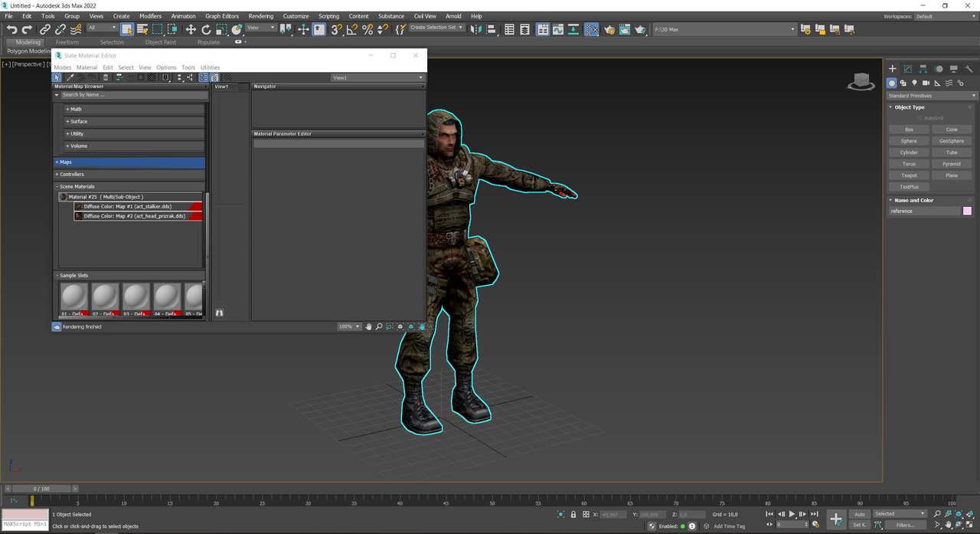Activate the Select Object tool
Screen dimensions: 980x534
click(127, 29)
